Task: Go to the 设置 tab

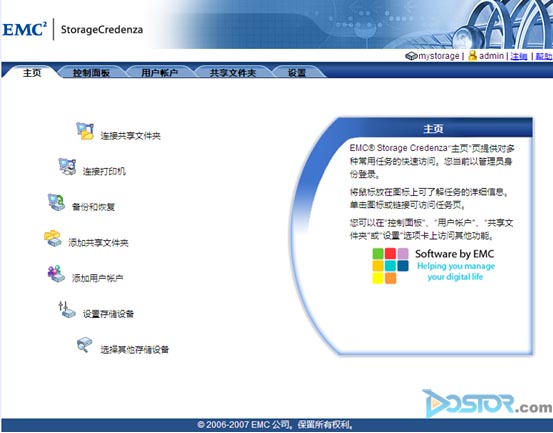Action: [x=297, y=73]
